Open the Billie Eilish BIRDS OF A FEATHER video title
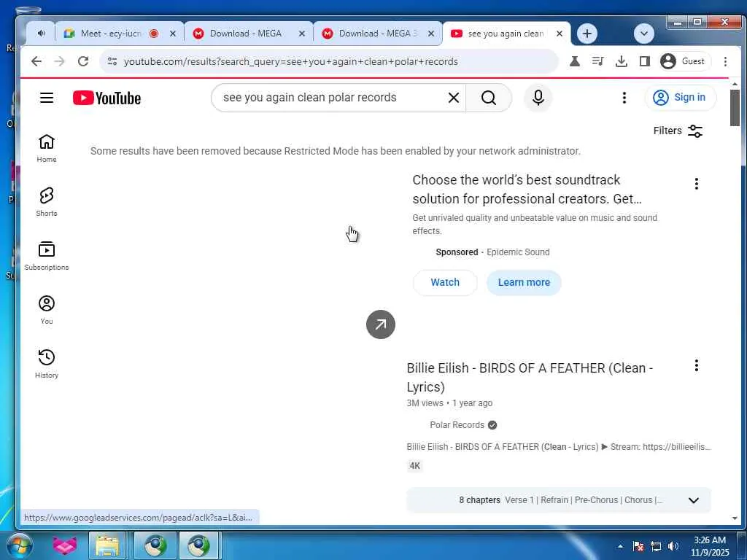Viewport: 747px width, 560px height. [x=530, y=377]
